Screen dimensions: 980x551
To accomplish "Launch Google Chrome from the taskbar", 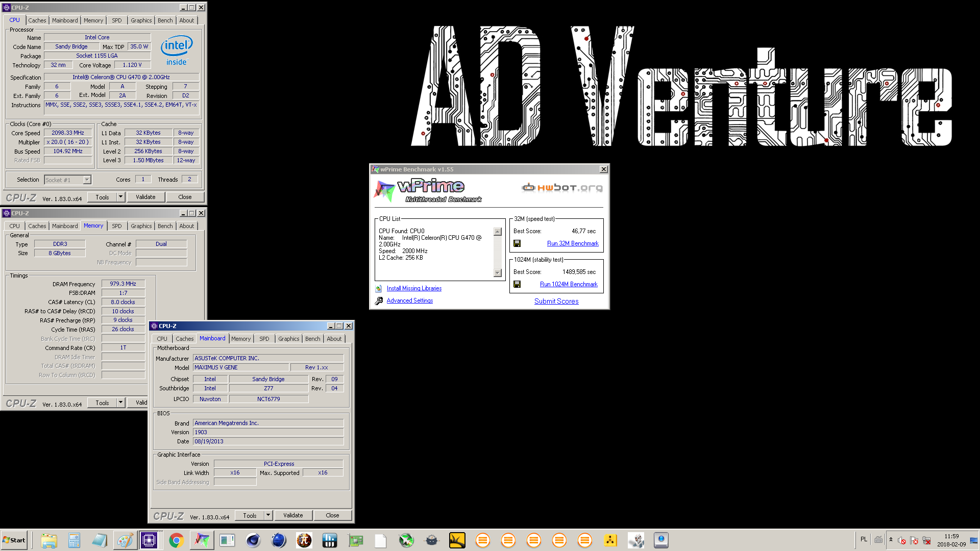I will [176, 540].
